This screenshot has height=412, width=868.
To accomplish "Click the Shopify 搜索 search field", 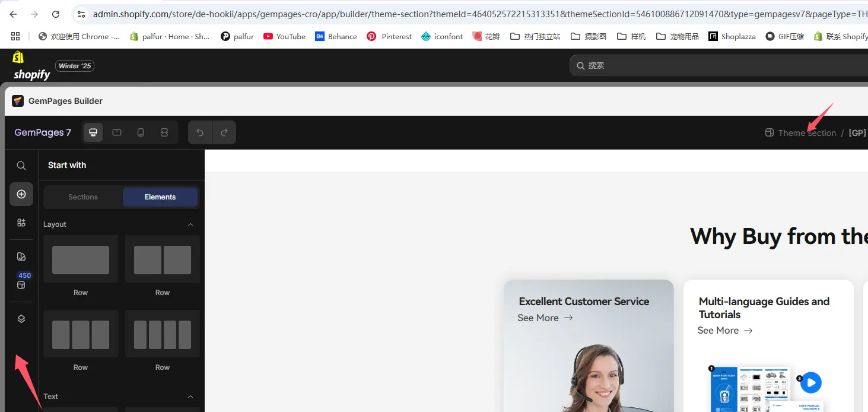I will pos(718,65).
